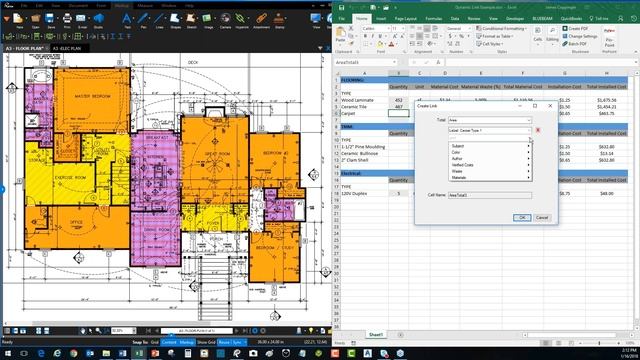Viewport: 640px width, 360px height.
Task: Select the Shapes tool in Revu
Action: [x=175, y=18]
